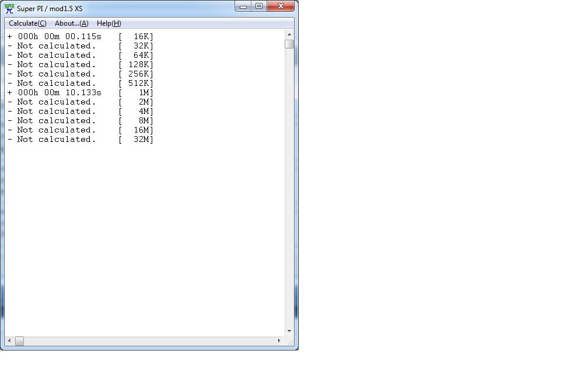Select the 4M Not calculated row
This screenshot has width=588, height=368.
(x=80, y=112)
